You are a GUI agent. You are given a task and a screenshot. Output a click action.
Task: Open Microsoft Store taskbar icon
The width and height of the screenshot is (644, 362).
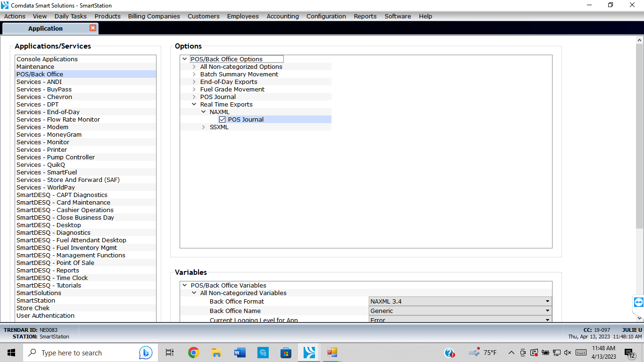[286, 353]
